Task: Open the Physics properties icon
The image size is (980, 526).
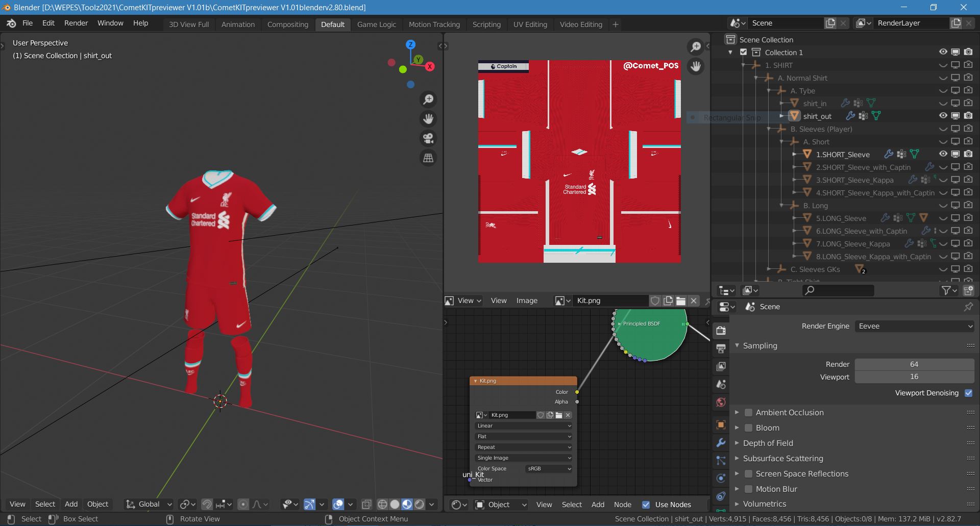Action: coord(721,478)
